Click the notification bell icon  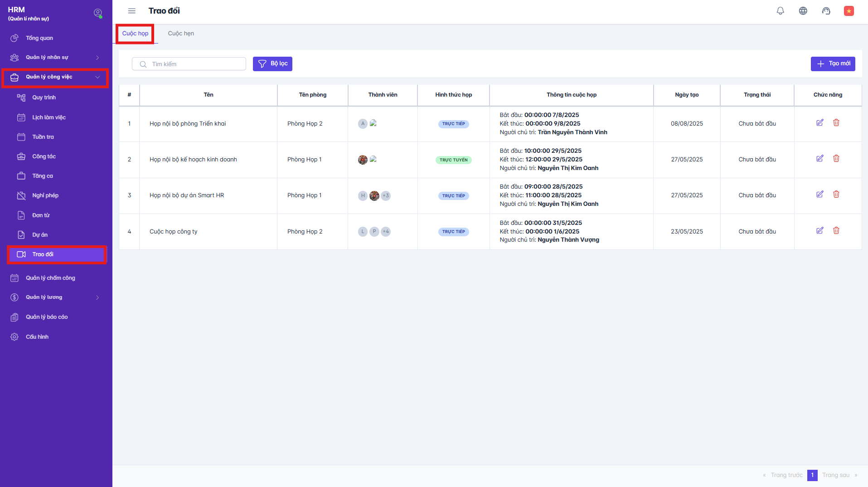tap(780, 11)
